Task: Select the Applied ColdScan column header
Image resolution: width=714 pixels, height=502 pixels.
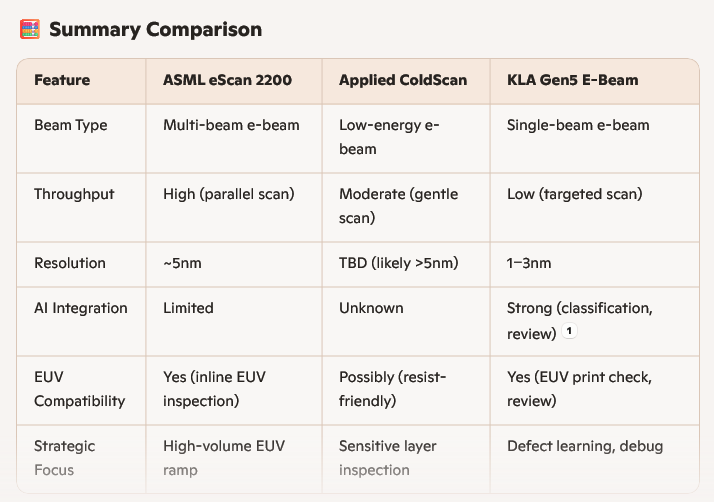Action: coord(403,80)
